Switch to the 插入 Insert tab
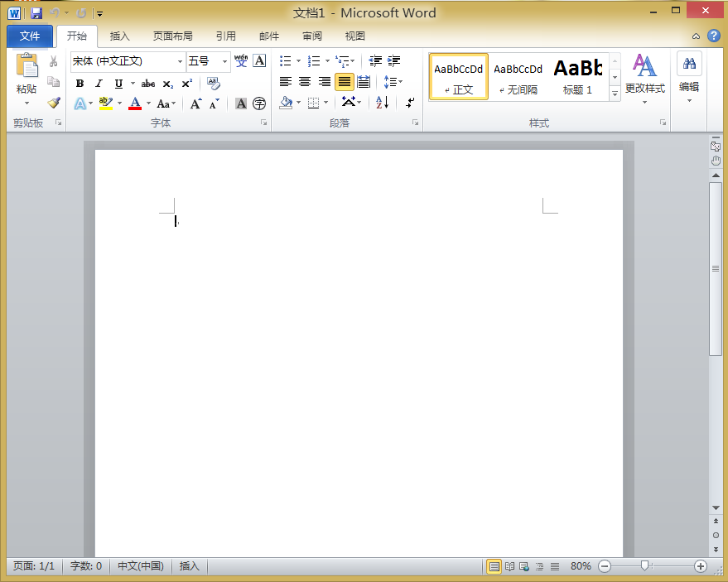This screenshot has width=728, height=582. pyautogui.click(x=120, y=36)
